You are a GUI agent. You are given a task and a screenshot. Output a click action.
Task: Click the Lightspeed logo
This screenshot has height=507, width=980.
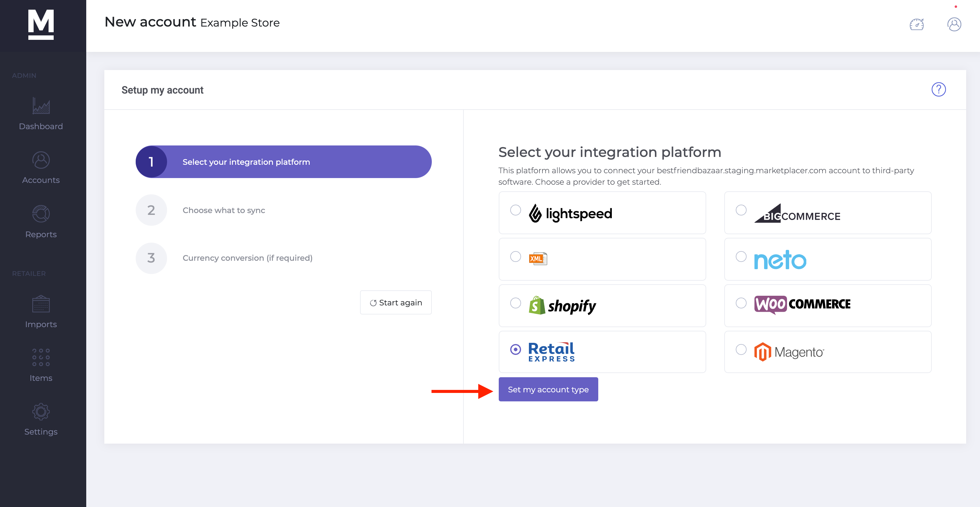click(x=570, y=213)
